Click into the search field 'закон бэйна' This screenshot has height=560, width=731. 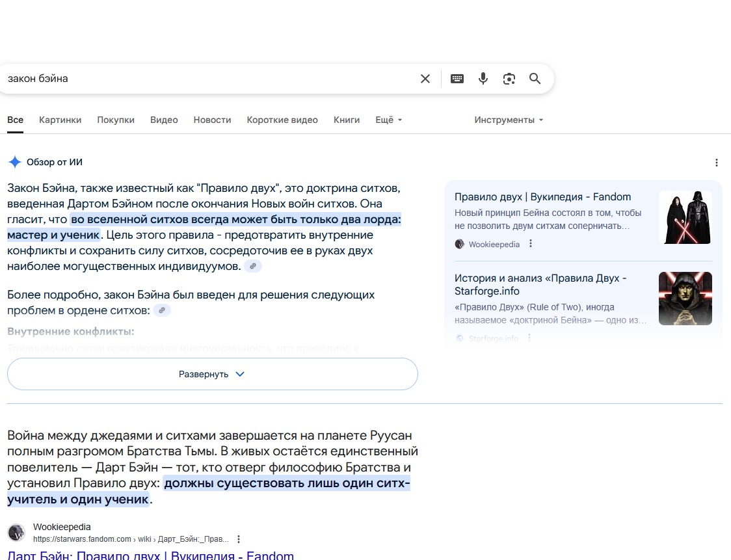point(210,79)
